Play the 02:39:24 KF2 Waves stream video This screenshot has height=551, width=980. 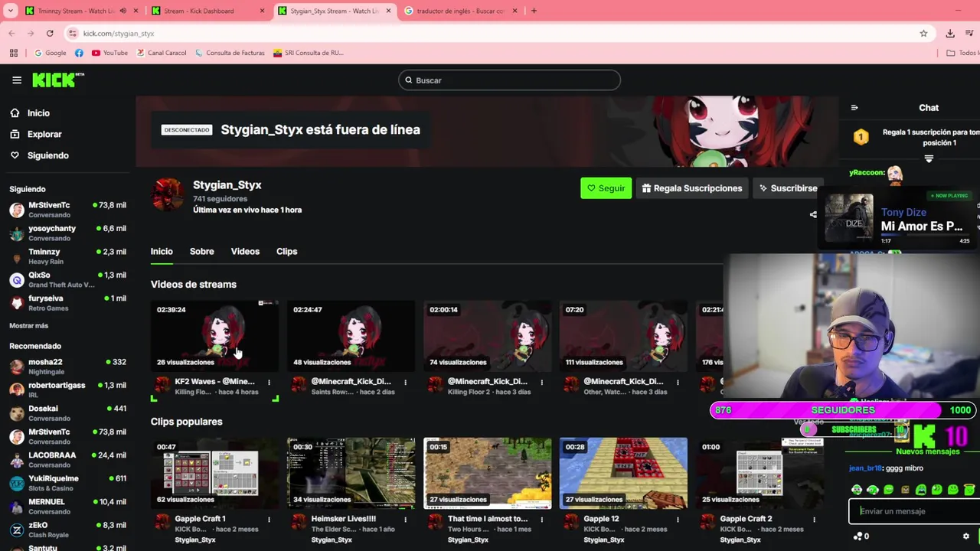214,335
